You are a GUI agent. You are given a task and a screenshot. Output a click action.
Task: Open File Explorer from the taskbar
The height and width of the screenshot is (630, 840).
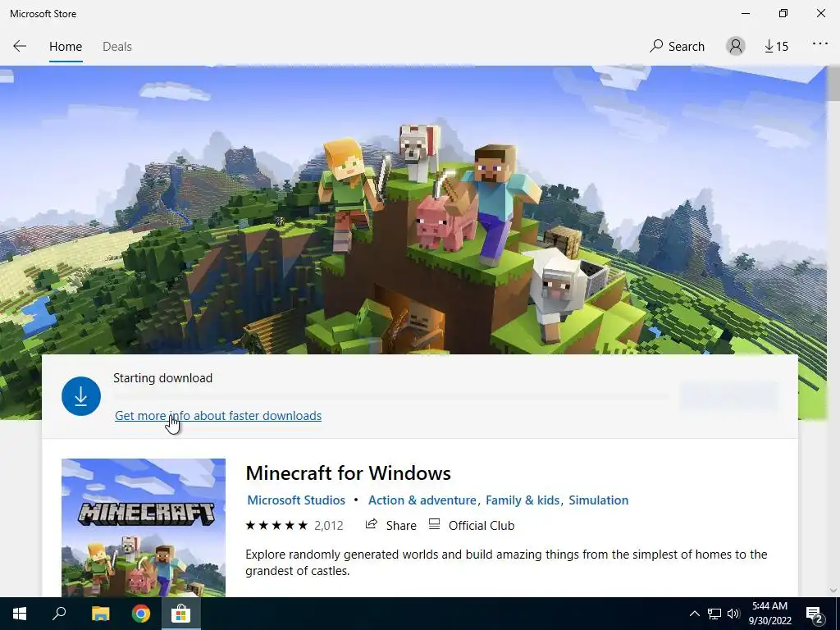tap(100, 614)
